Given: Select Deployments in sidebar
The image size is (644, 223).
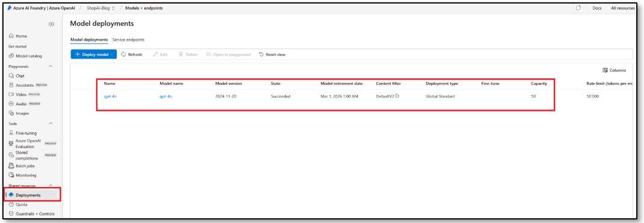Looking at the screenshot, I should coord(32,195).
